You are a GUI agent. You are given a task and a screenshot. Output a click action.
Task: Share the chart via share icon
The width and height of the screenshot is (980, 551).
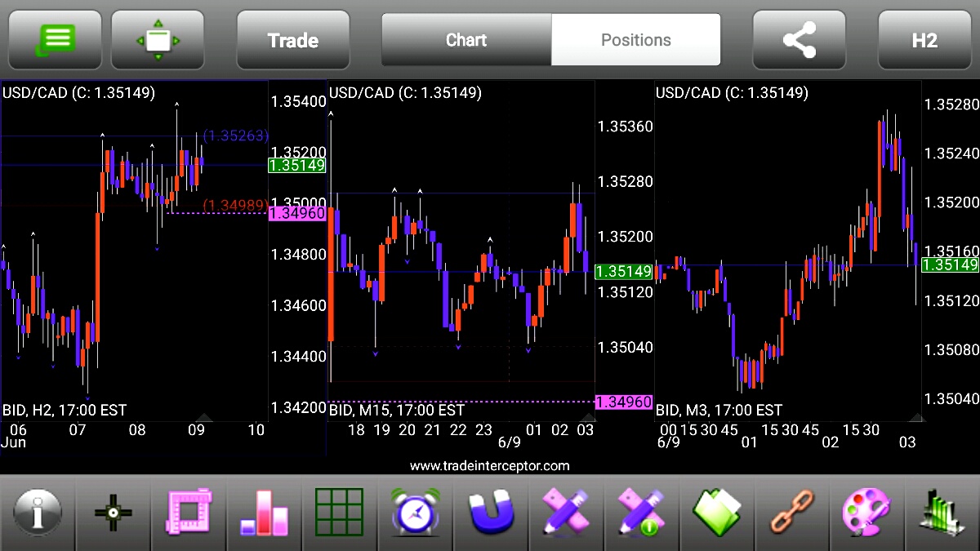click(800, 40)
